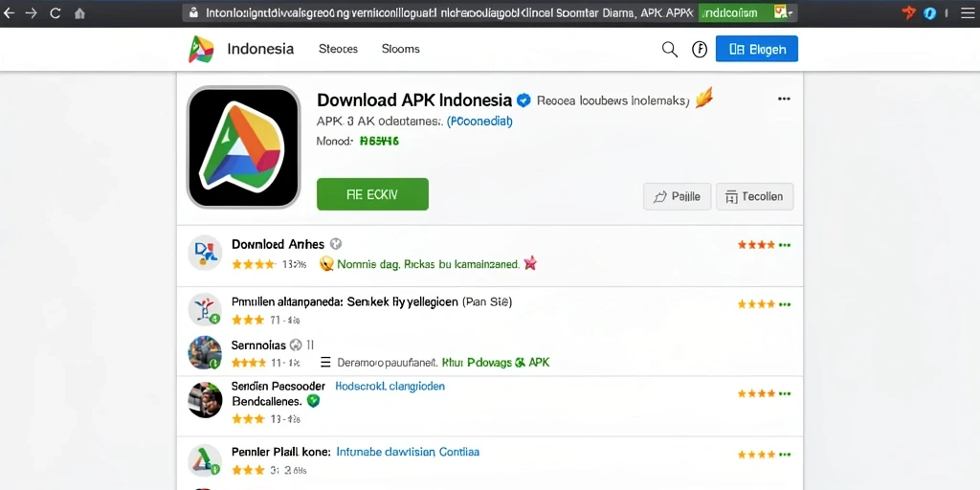Screen dimensions: 980x490
Task: Click the green Monod value text
Action: point(379,142)
